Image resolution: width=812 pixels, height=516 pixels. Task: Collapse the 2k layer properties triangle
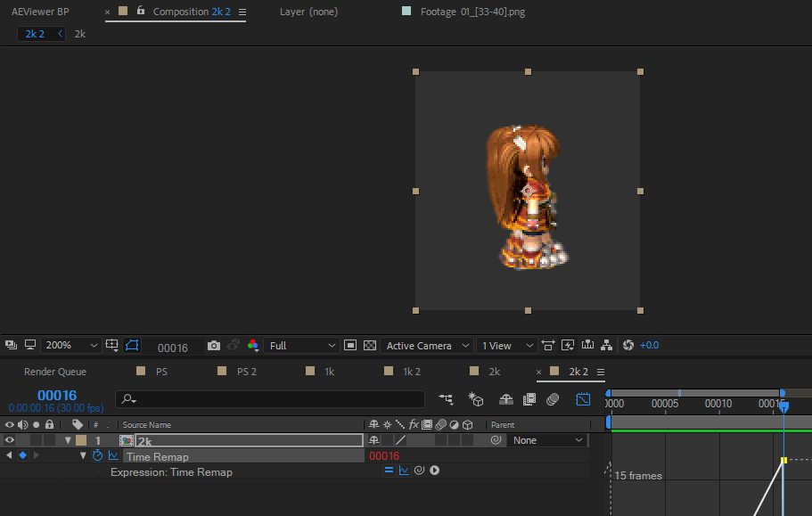[68, 440]
